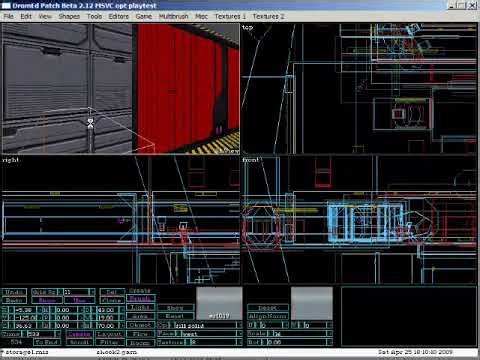The image size is (480, 360).
Task: Click the front view label
Action: pyautogui.click(x=251, y=160)
